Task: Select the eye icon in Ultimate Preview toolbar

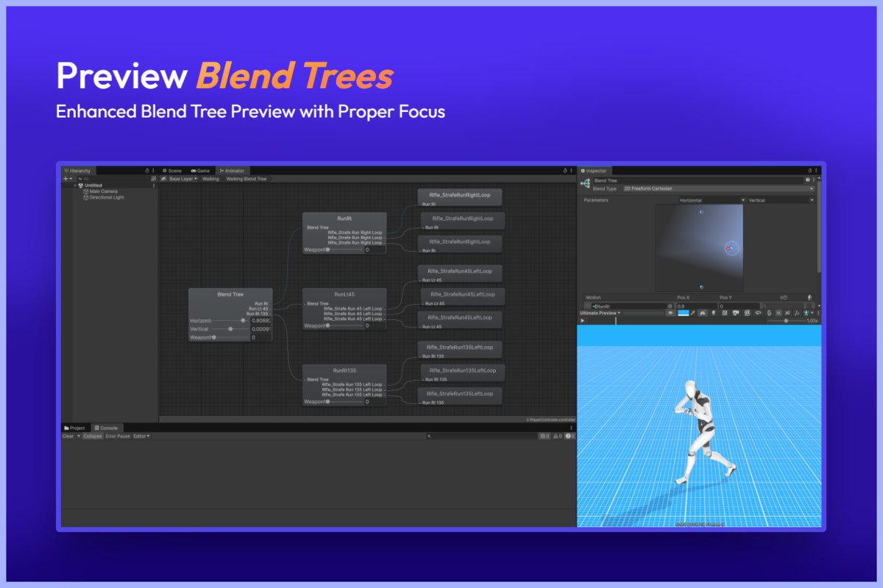Action: click(670, 312)
